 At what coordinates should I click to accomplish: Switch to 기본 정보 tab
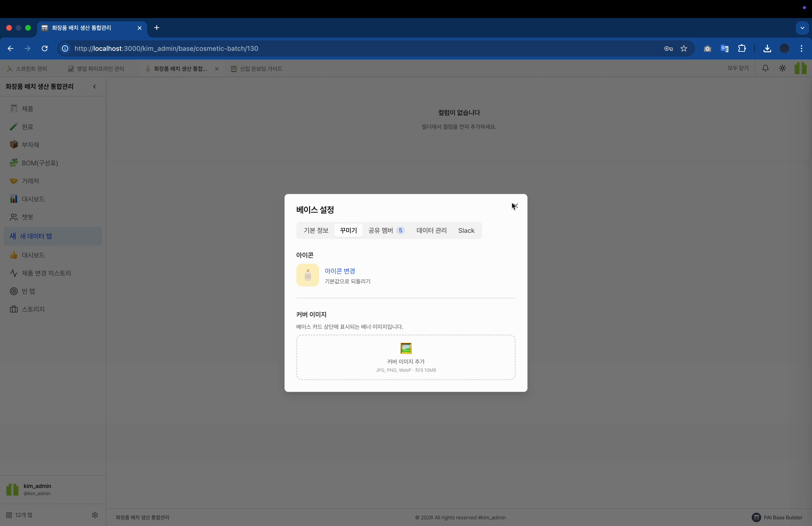pos(316,230)
